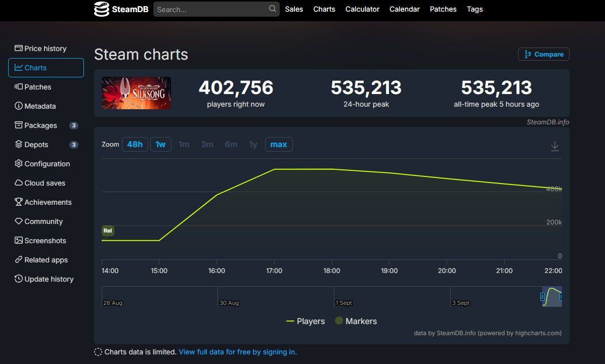The image size is (605, 364).
Task: Click the Achievements trophy icon
Action: pos(19,202)
